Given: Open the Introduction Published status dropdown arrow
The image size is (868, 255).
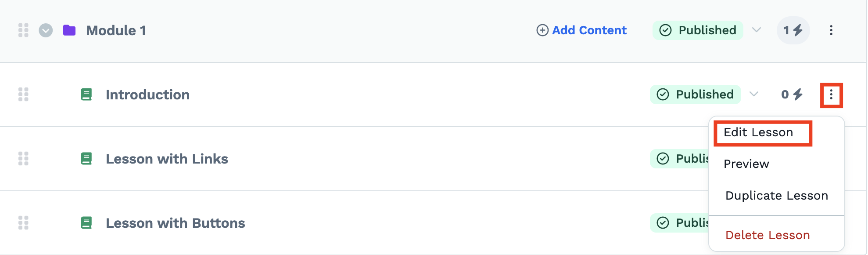Looking at the screenshot, I should 754,94.
